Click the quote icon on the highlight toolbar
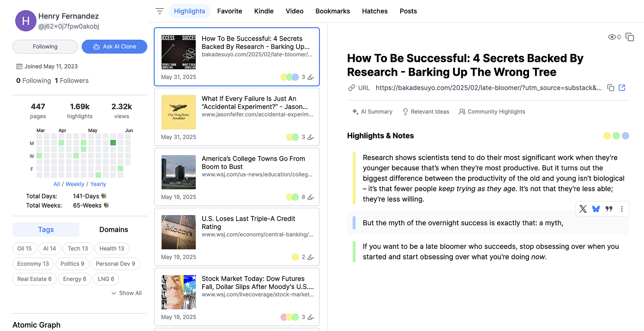644x331 pixels. click(x=609, y=209)
